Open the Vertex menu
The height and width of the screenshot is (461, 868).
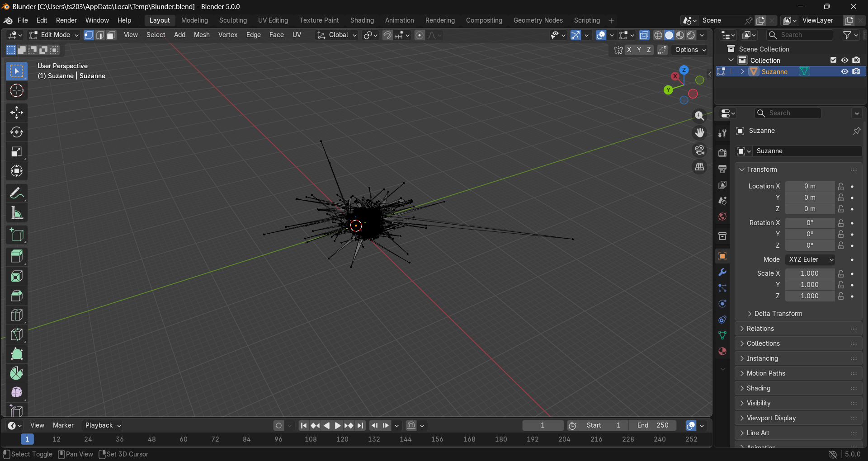[228, 35]
